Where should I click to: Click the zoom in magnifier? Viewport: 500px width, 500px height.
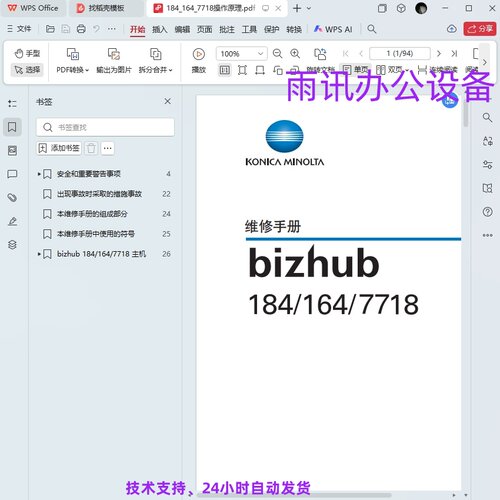click(x=295, y=53)
